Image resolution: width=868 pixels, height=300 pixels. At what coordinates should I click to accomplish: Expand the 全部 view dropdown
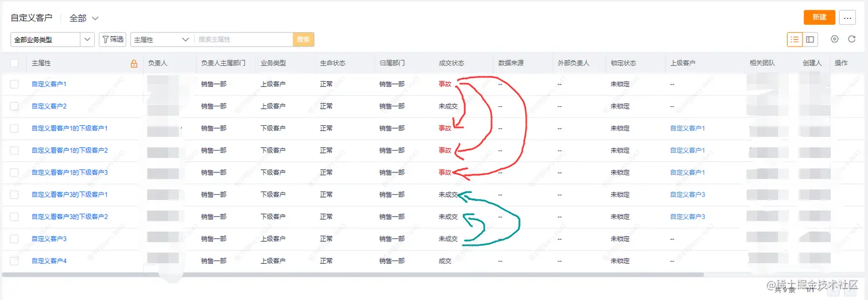(x=84, y=18)
